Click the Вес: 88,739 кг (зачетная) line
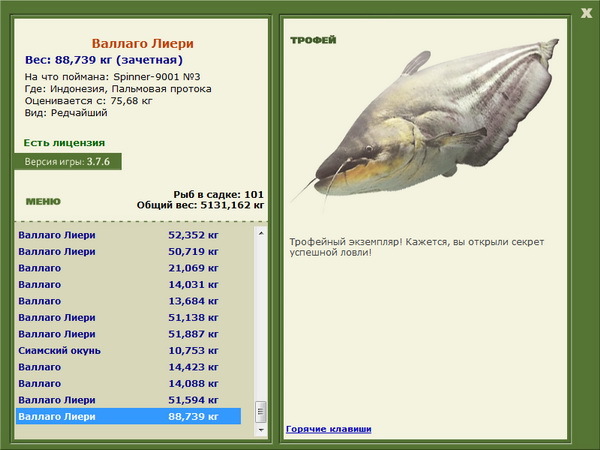The image size is (600, 450). pos(104,60)
